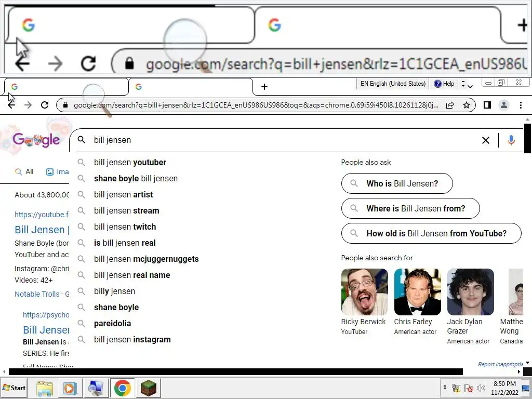Reload the page with the refresh icon
Screen dimensions: 532x399
pos(45,105)
